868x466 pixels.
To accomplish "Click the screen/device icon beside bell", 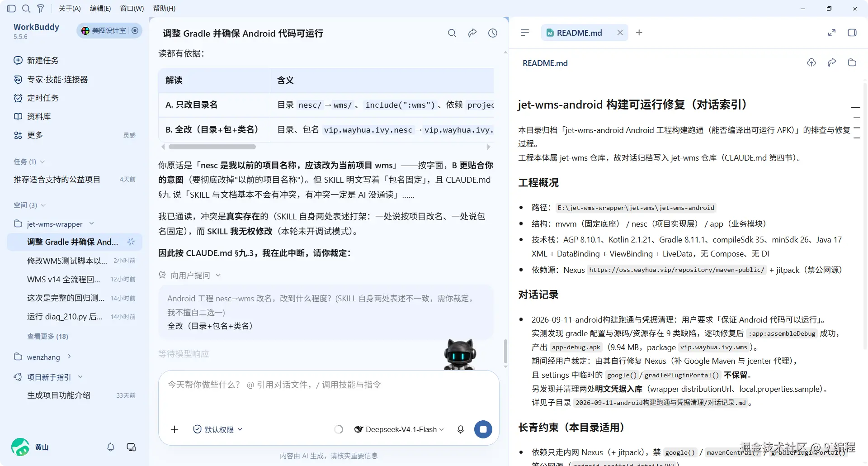I will tap(131, 447).
